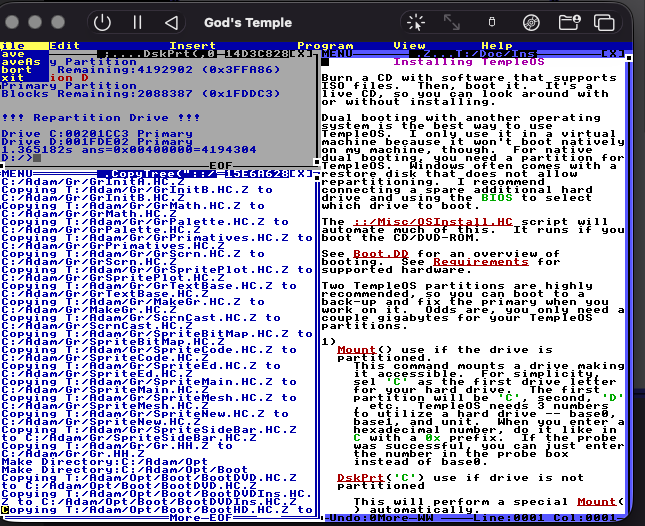Click the 'Installing TempleOS' heading

click(469, 62)
